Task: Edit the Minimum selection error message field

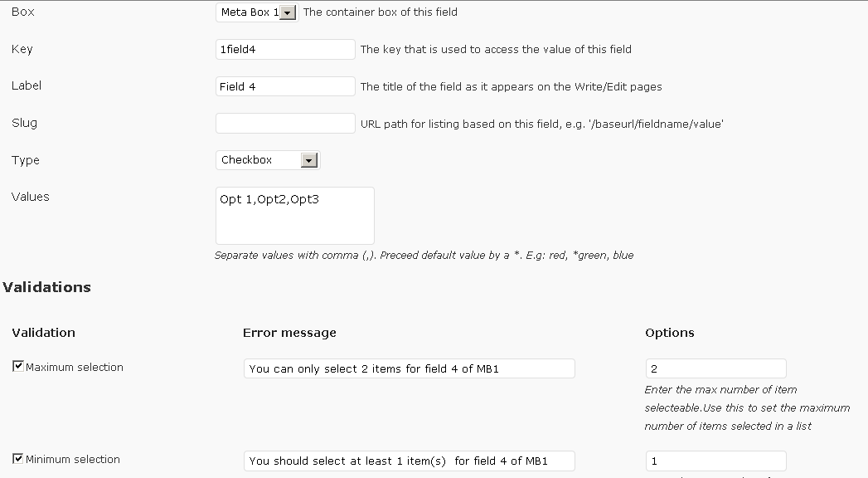Action: (409, 461)
